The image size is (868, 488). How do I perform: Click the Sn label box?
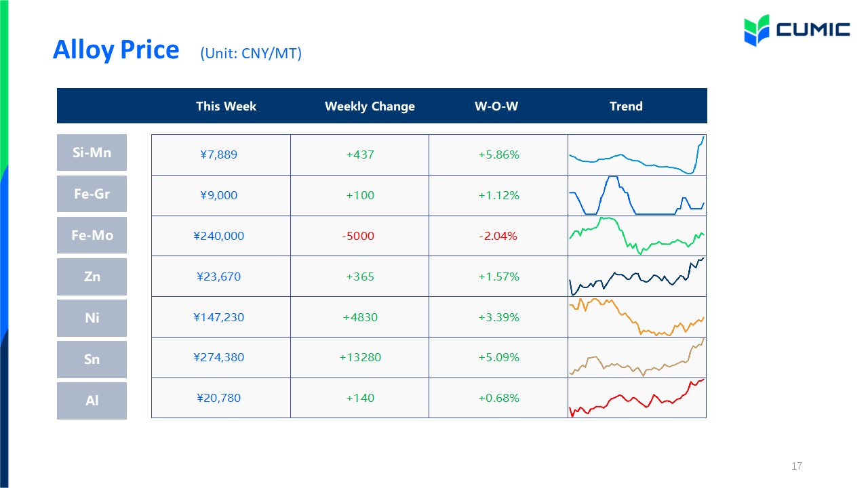92,359
